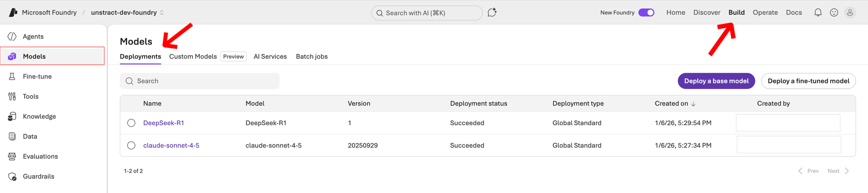Open the Build top navigation item
This screenshot has width=868, height=193.
pyautogui.click(x=736, y=13)
